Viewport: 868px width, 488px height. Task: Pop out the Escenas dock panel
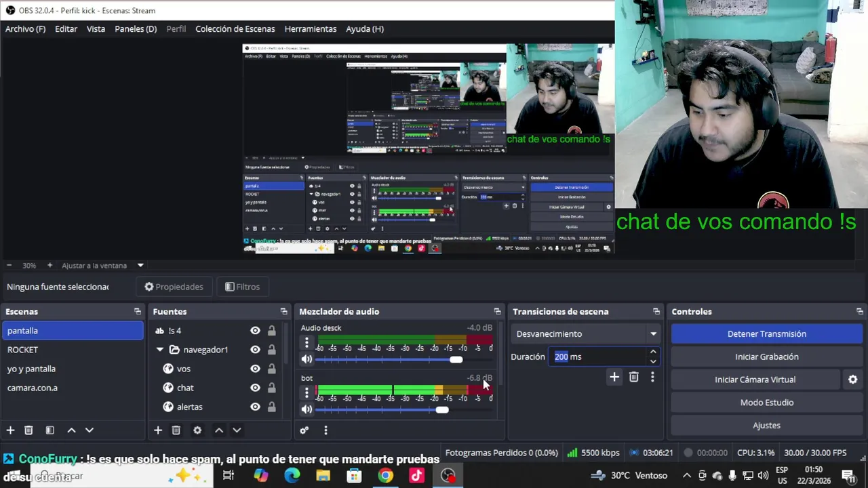(x=138, y=312)
